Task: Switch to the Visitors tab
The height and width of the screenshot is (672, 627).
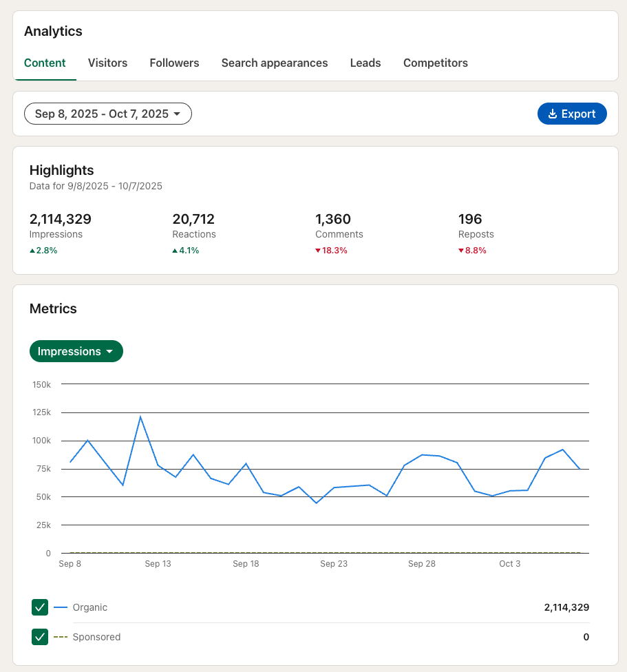Action: click(107, 63)
